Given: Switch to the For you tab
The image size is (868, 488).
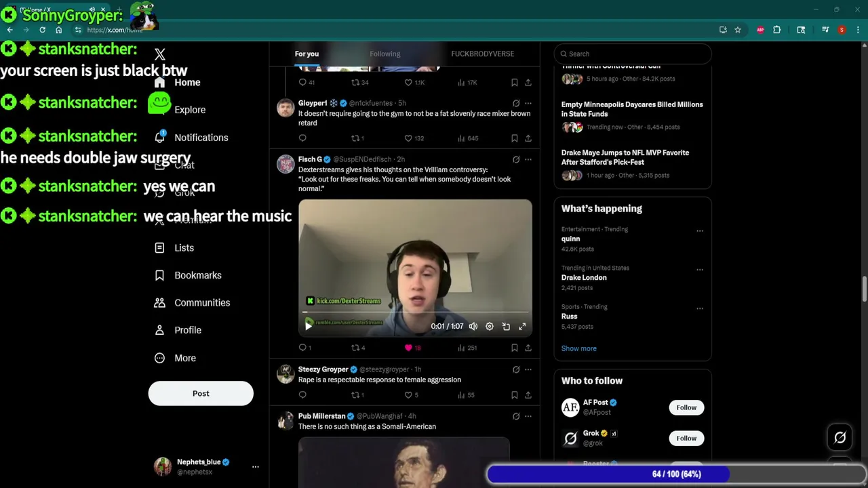Looking at the screenshot, I should 307,54.
